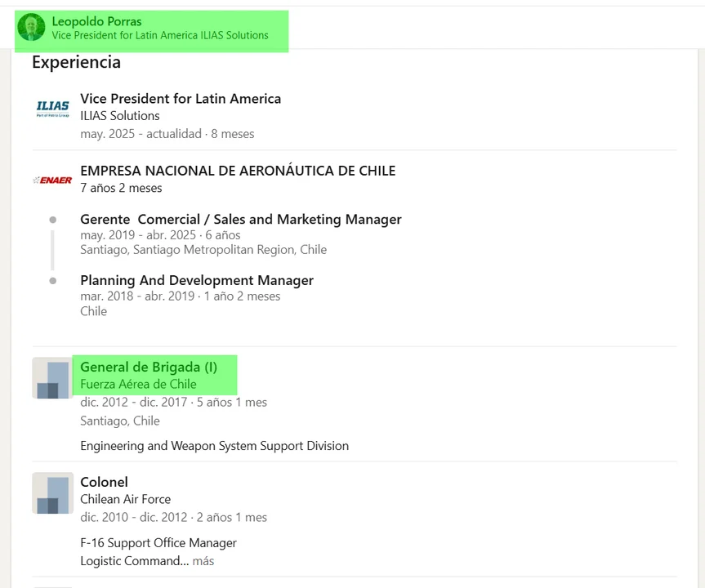
Task: Click Engineering and Weapon System Support Division text
Action: [214, 446]
